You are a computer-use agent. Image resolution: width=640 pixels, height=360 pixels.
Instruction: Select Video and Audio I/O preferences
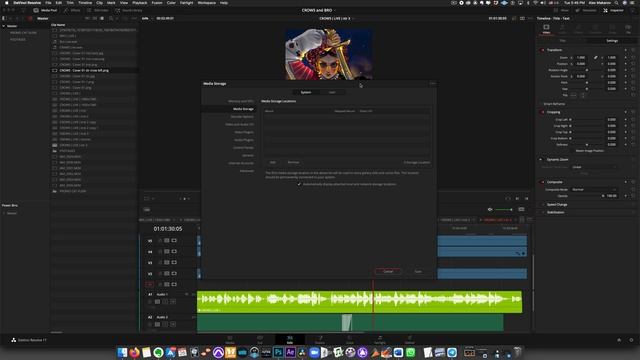[240, 124]
